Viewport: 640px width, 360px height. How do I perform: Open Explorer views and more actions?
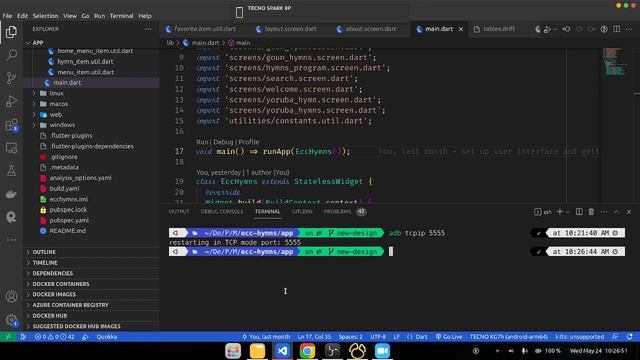148,29
